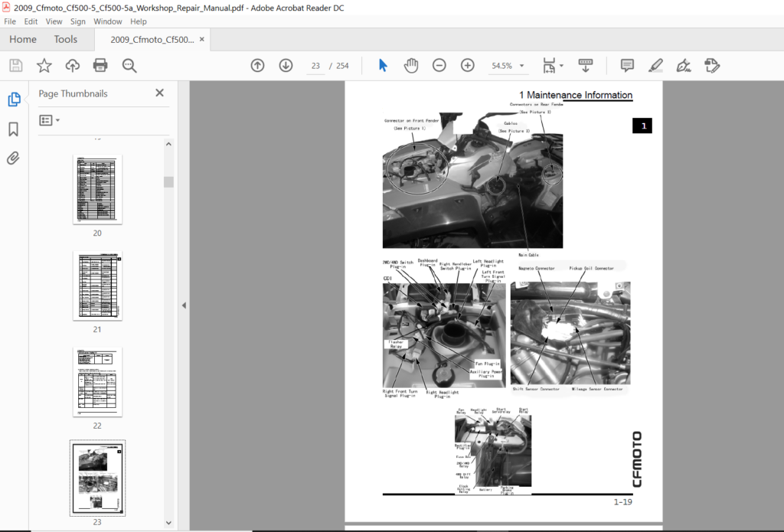
Task: Click the Save file icon
Action: 15,66
